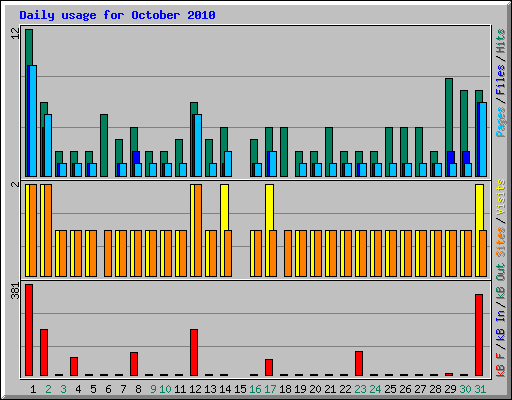Click the red kB bar for day 2
This screenshot has height=400, width=512.
[44, 353]
